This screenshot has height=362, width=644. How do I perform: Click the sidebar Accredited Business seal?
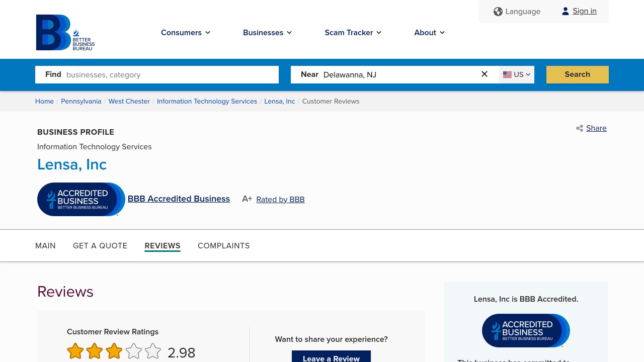coord(526,330)
